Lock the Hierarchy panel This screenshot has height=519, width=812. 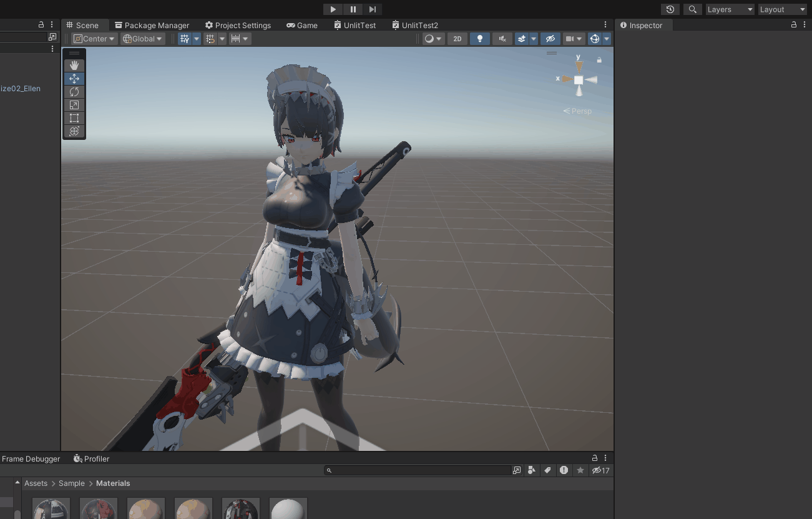pos(41,25)
